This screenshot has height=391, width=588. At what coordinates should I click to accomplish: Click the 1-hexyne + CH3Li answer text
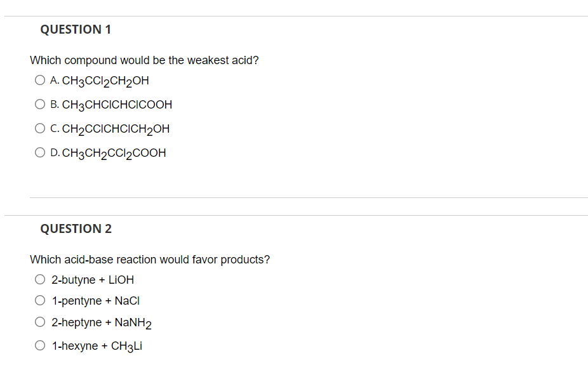click(x=97, y=347)
